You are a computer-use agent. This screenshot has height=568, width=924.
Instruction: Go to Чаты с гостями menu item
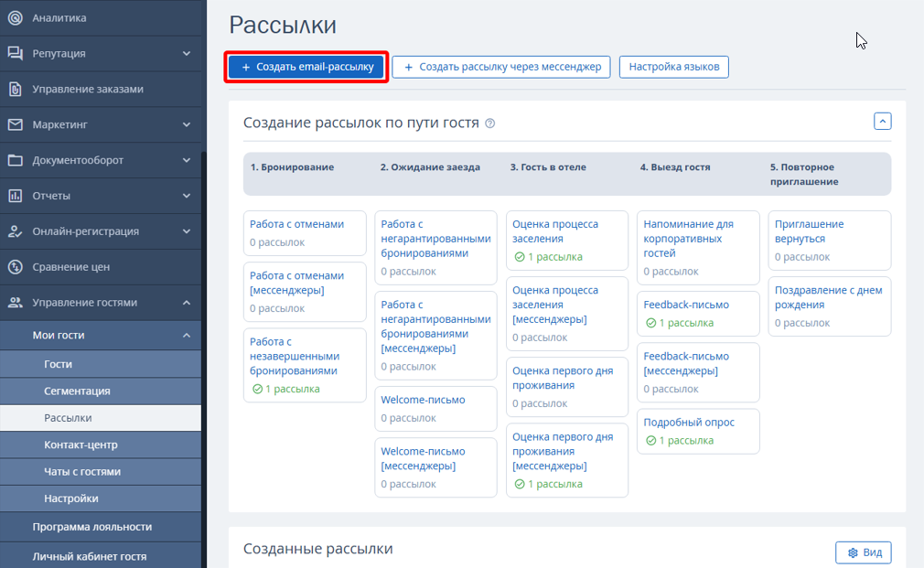pyautogui.click(x=82, y=471)
